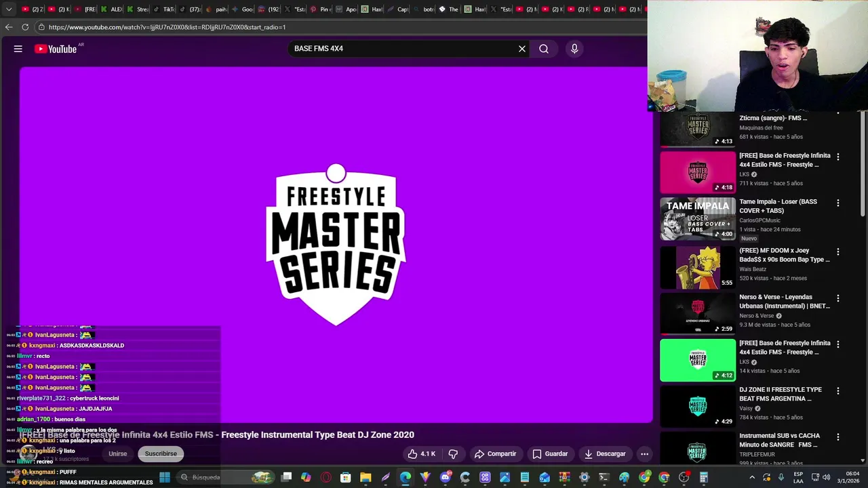Open the green Freestyle Master Series thumbnail
The width and height of the screenshot is (868, 488).
tap(698, 360)
